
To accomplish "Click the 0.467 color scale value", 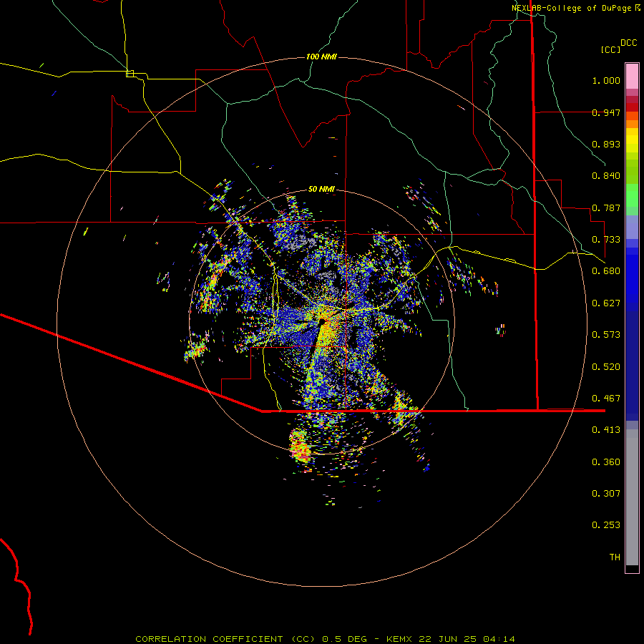I will 606,399.
